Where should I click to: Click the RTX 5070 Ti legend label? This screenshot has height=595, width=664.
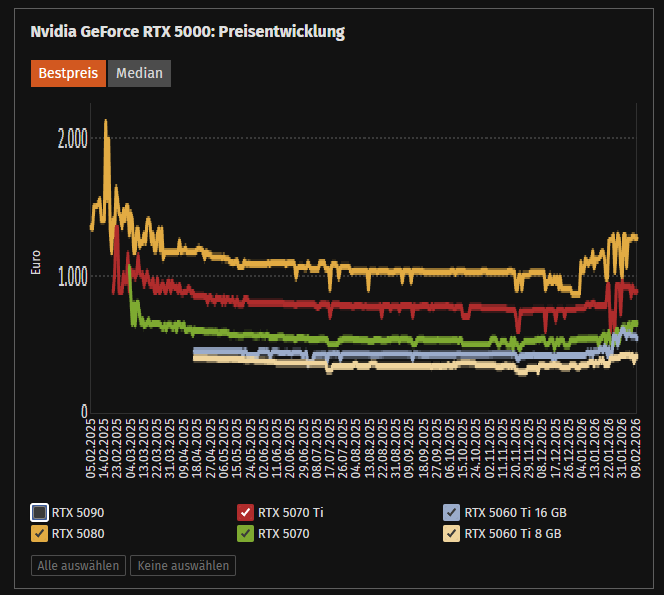[x=290, y=512]
